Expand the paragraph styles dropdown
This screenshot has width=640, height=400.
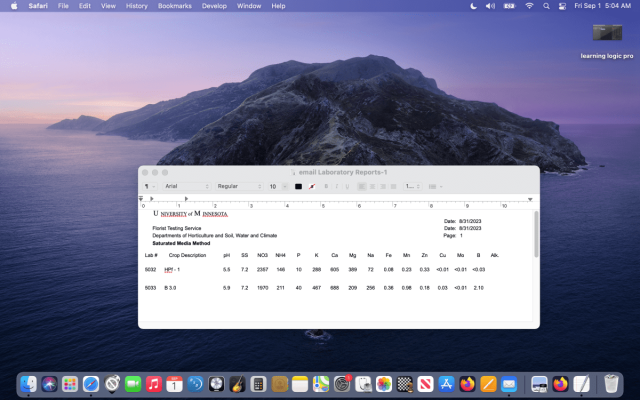click(x=149, y=187)
